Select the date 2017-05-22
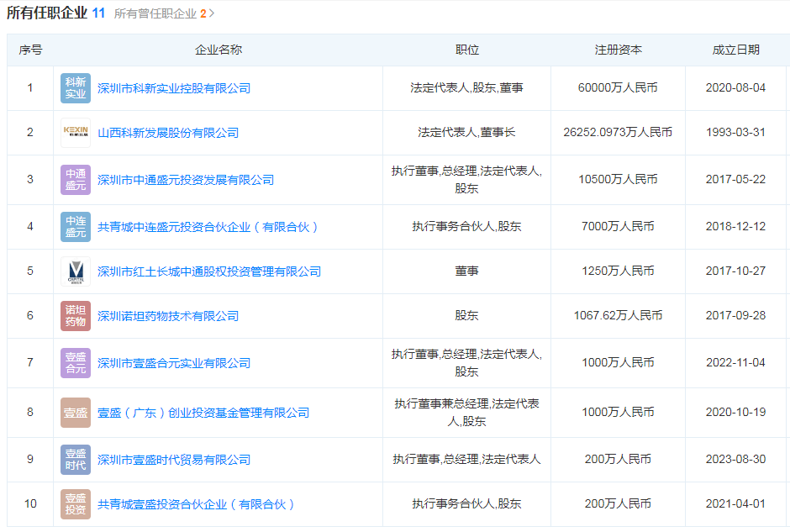Image resolution: width=790 pixels, height=532 pixels. (x=735, y=179)
